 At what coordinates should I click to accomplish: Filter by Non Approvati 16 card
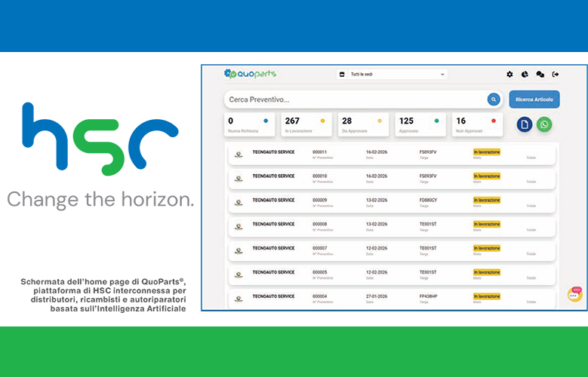tap(477, 125)
